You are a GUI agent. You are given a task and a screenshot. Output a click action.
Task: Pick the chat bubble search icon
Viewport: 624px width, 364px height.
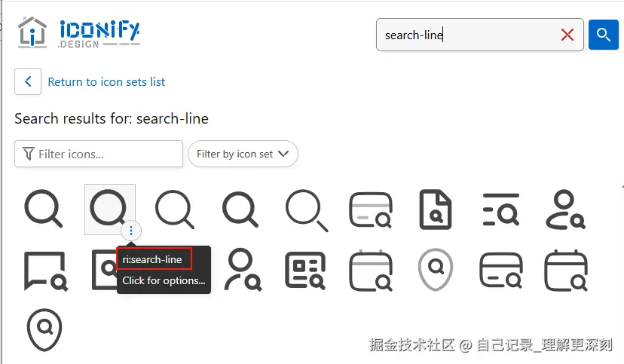[x=46, y=271]
